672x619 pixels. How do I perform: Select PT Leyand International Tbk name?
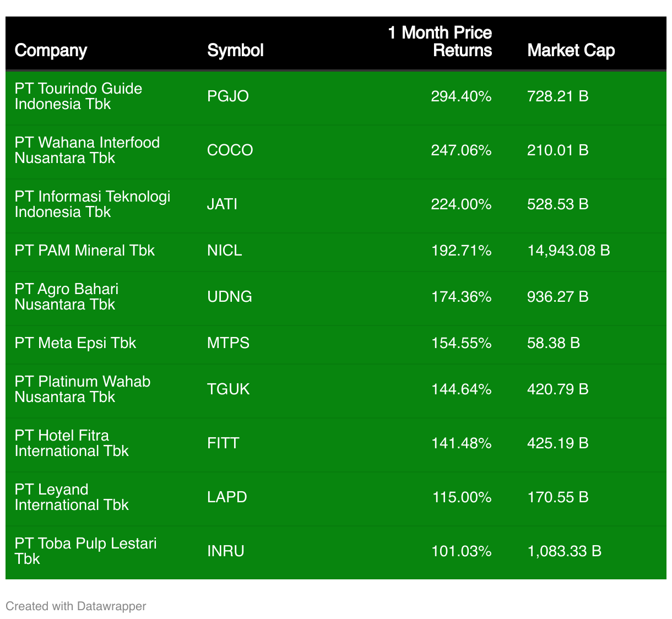click(x=72, y=497)
